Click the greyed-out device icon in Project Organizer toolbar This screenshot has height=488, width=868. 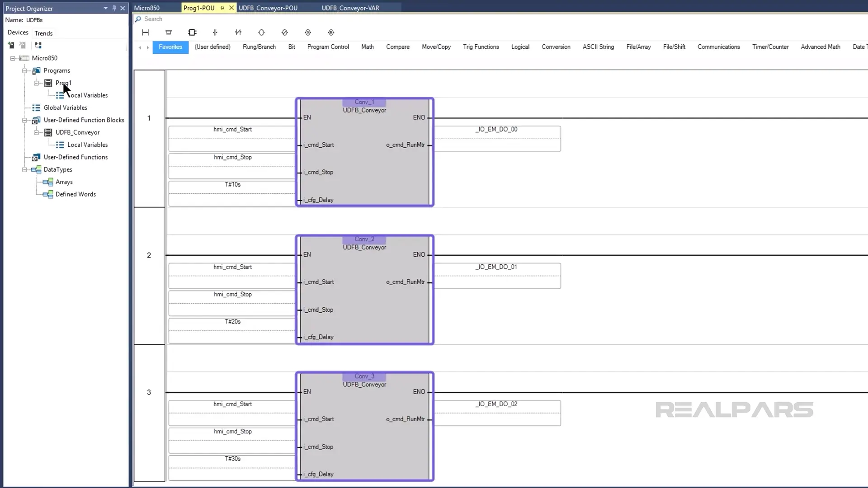tap(23, 45)
